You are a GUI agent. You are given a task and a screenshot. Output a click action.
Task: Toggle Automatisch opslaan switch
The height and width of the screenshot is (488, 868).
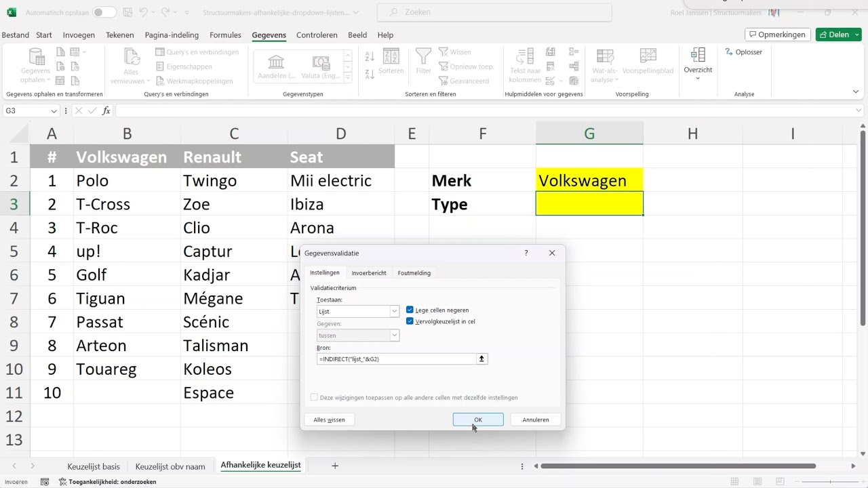tap(104, 12)
